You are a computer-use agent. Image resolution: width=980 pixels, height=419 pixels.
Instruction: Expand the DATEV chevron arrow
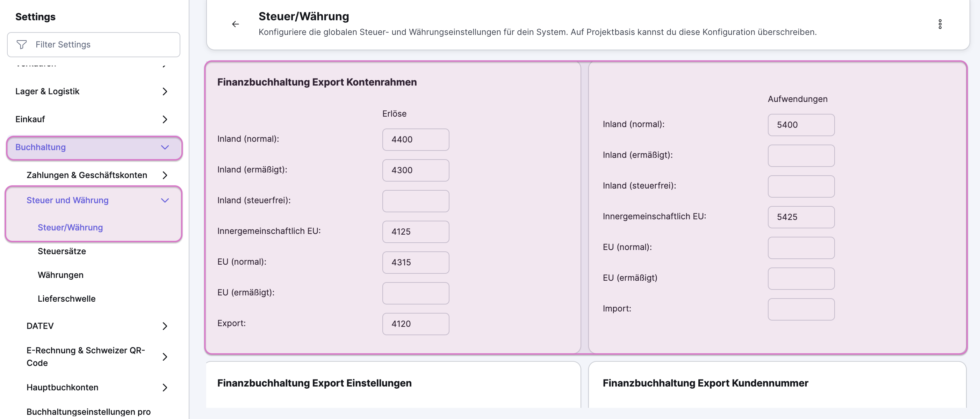pos(165,326)
